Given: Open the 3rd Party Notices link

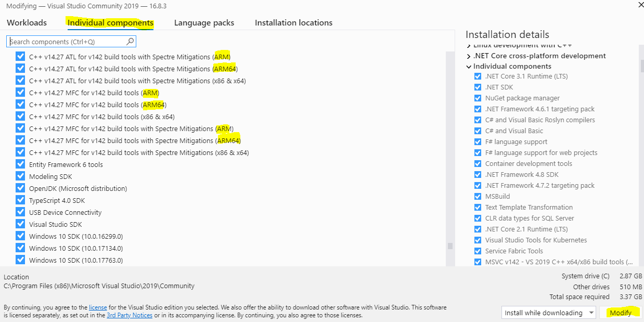Looking at the screenshot, I should [x=130, y=315].
